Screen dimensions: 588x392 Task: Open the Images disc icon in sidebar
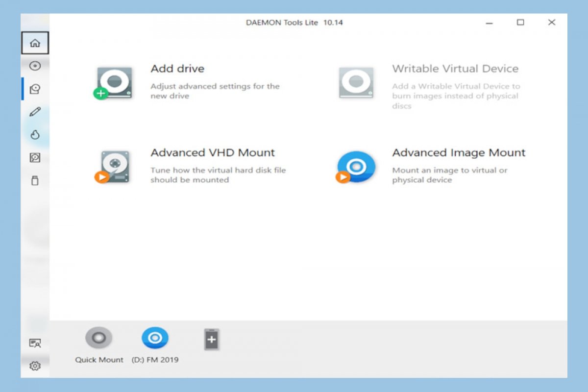coord(35,66)
